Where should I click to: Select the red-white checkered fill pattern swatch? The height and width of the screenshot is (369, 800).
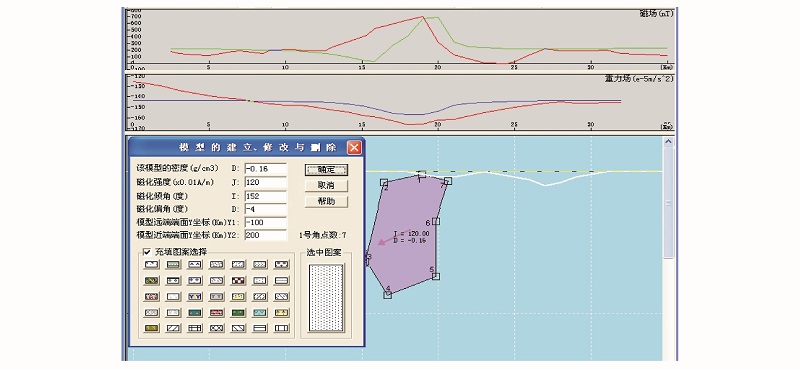pos(238,281)
